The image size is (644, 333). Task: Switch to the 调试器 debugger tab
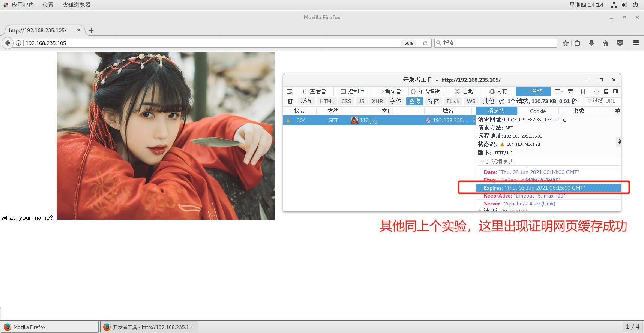(390, 91)
